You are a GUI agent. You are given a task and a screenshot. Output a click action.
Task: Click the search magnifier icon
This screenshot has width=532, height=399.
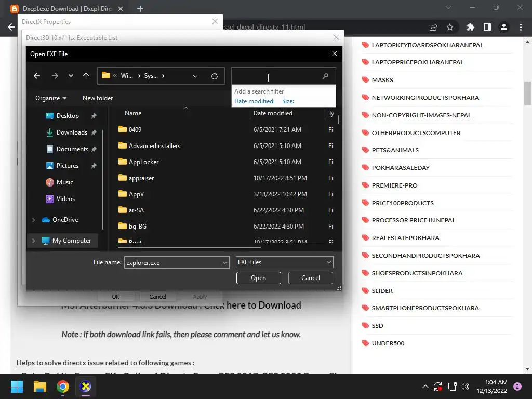tap(325, 76)
